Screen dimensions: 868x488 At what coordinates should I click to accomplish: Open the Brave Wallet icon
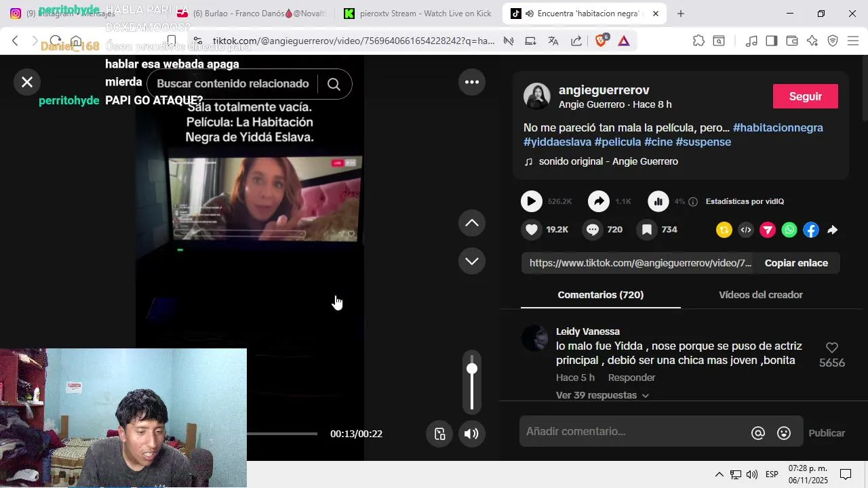pyautogui.click(x=791, y=41)
